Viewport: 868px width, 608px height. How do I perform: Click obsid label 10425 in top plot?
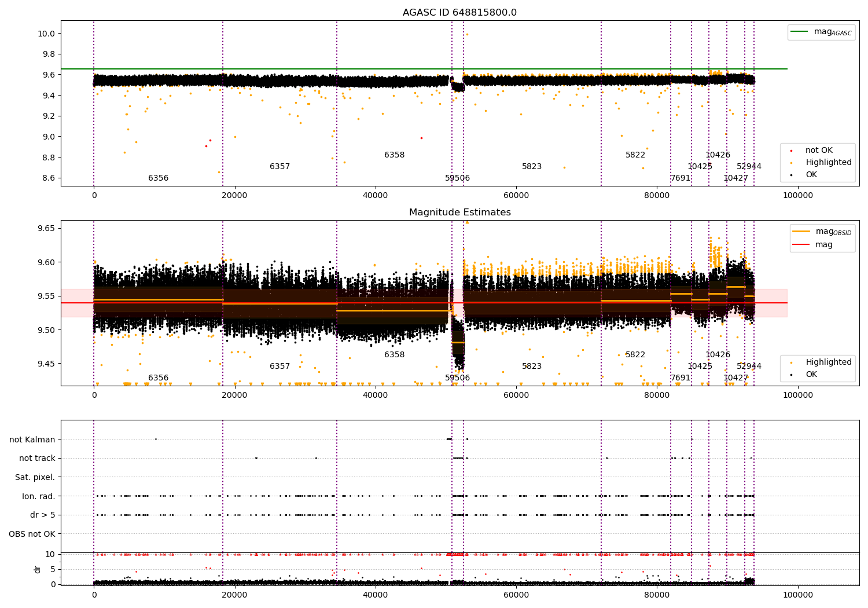point(700,167)
